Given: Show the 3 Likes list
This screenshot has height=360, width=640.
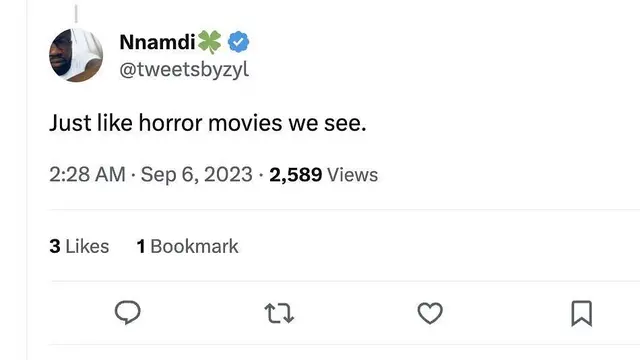Looking at the screenshot, I should tap(79, 246).
